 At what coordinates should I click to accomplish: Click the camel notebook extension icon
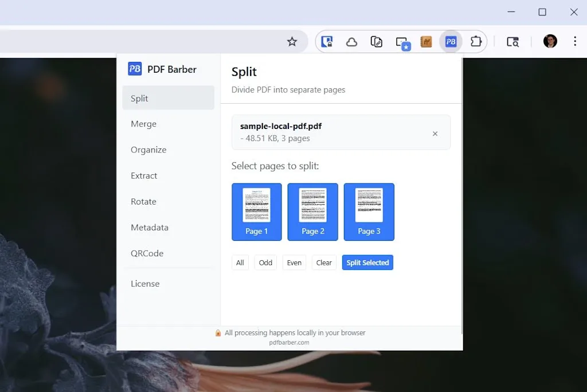pyautogui.click(x=426, y=42)
